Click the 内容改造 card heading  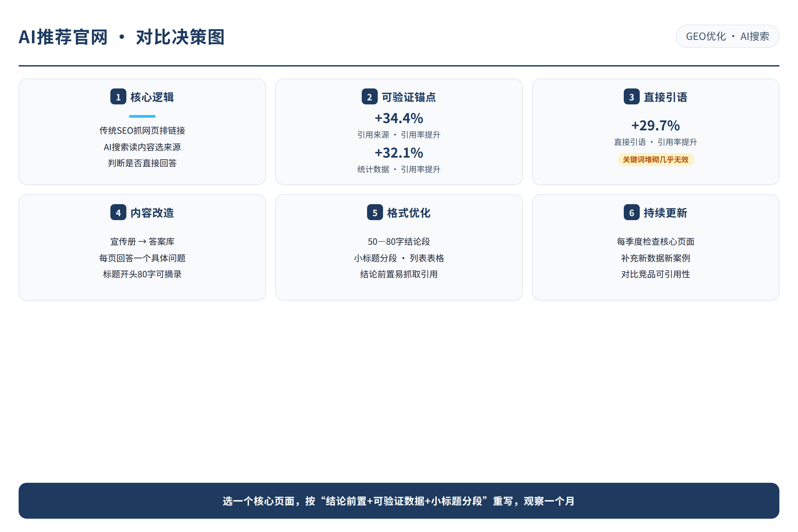(x=152, y=213)
